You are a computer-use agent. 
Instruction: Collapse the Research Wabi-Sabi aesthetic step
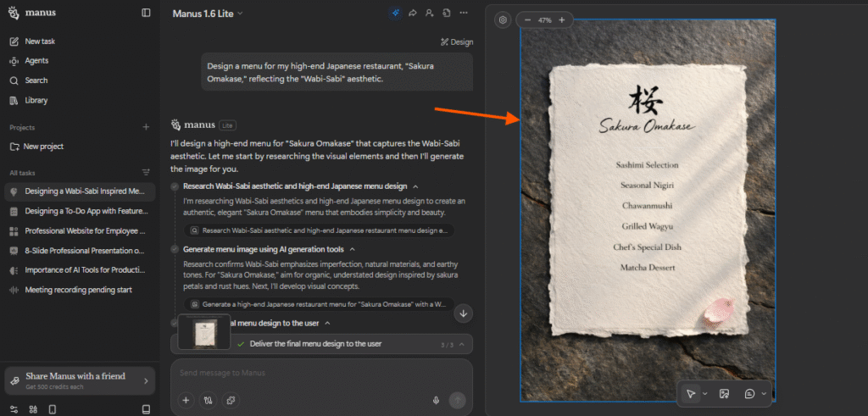(415, 186)
